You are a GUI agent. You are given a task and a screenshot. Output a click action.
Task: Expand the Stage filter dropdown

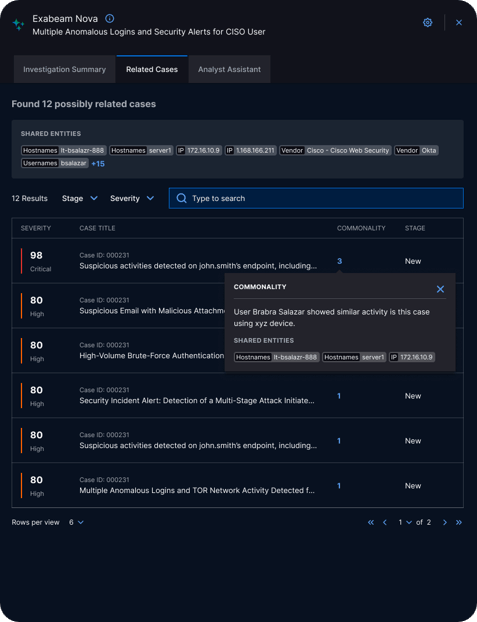point(79,198)
